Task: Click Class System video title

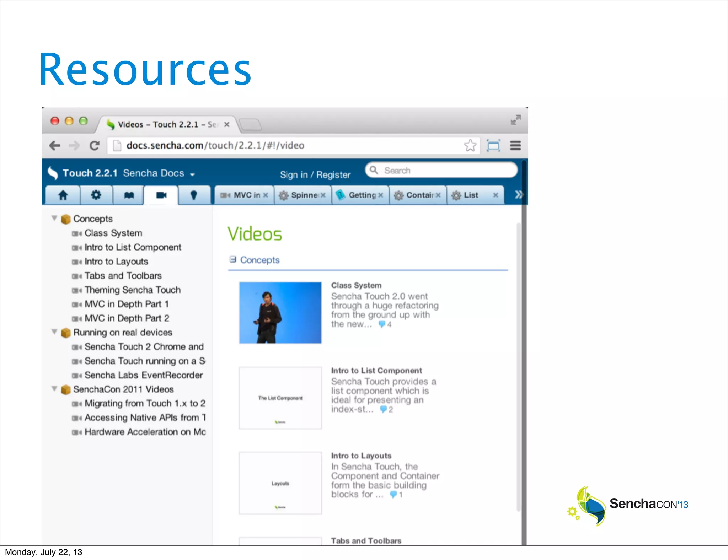Action: coord(356,285)
